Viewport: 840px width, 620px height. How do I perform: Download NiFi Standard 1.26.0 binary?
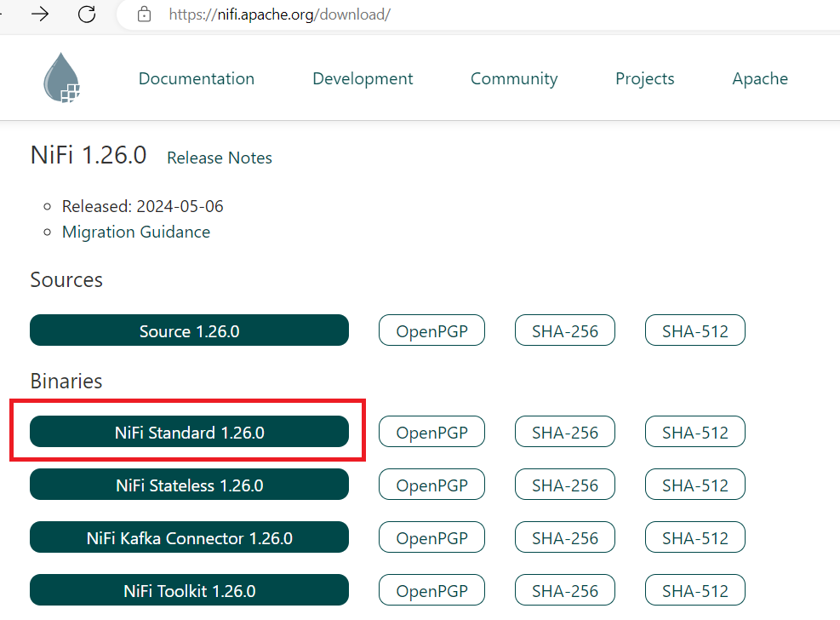click(189, 432)
